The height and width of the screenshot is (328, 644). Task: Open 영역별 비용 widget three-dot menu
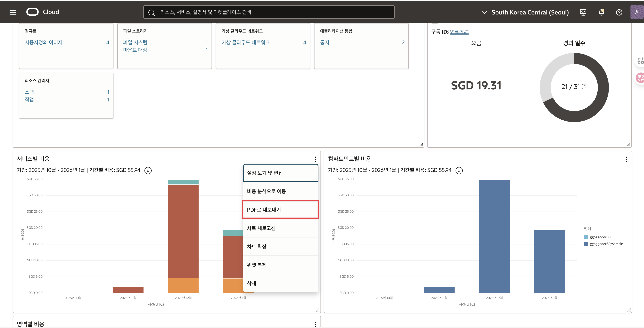[x=315, y=324]
